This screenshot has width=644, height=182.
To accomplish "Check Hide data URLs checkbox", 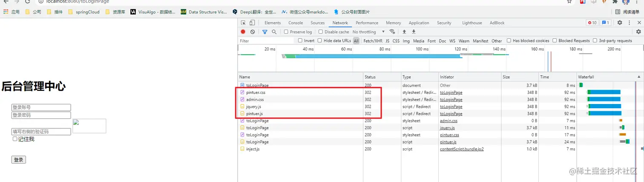I will click(320, 41).
